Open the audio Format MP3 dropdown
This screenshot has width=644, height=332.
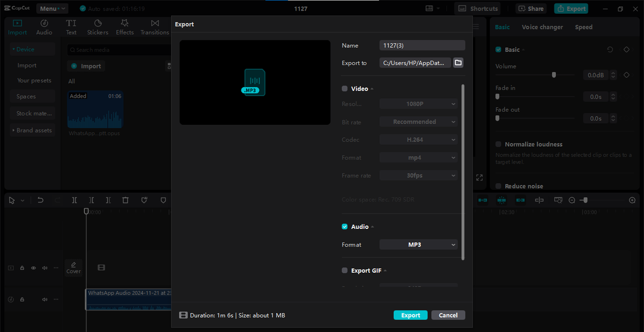coord(419,245)
